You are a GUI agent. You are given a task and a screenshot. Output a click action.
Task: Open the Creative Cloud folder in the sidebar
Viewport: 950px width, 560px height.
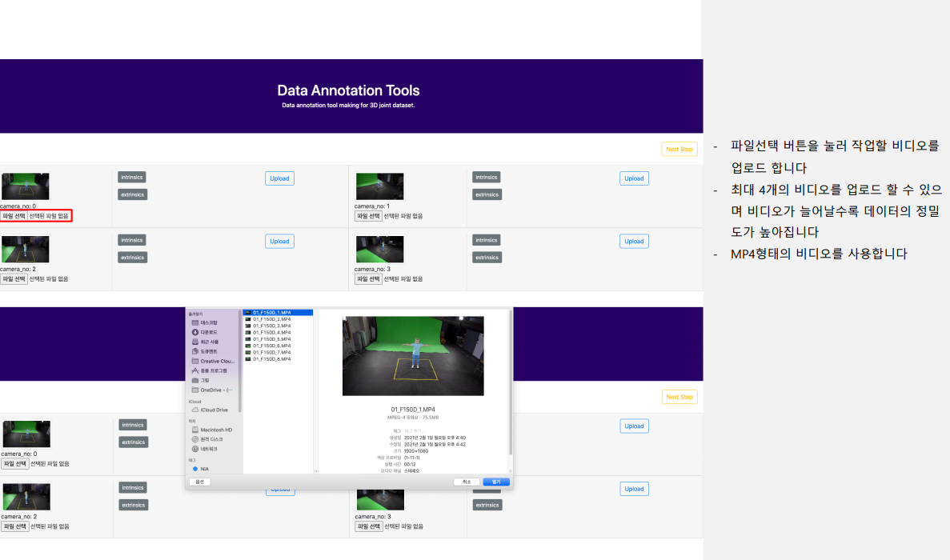213,362
